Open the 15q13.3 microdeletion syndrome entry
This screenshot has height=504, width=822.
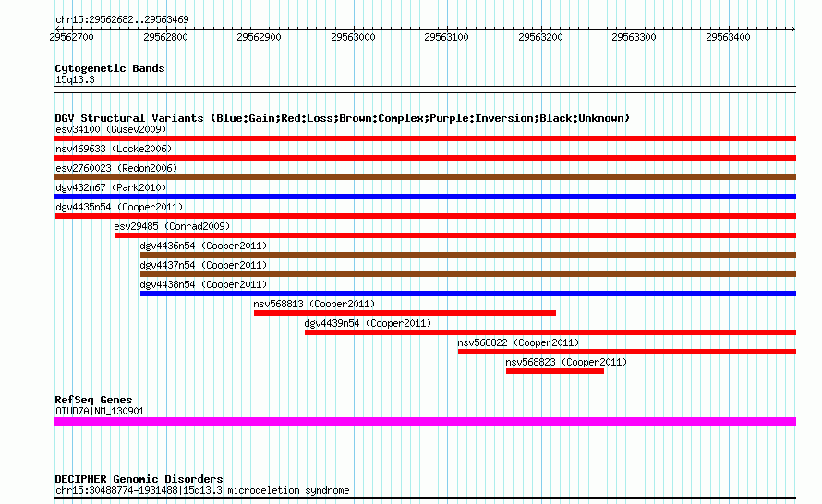tap(202, 491)
